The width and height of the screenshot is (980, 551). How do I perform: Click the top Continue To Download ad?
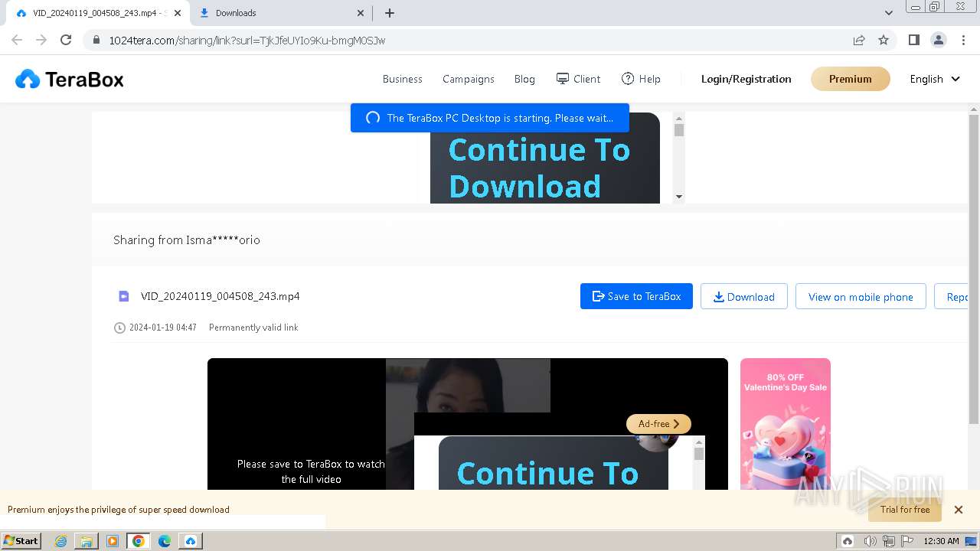pyautogui.click(x=545, y=158)
